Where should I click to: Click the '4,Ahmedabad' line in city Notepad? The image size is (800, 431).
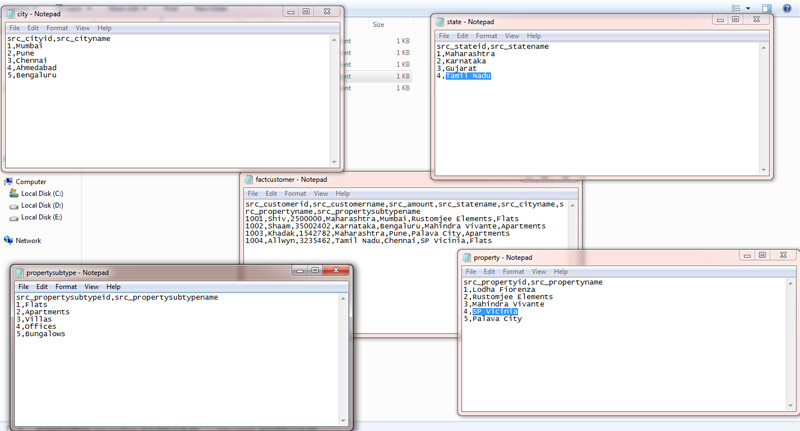[32, 67]
